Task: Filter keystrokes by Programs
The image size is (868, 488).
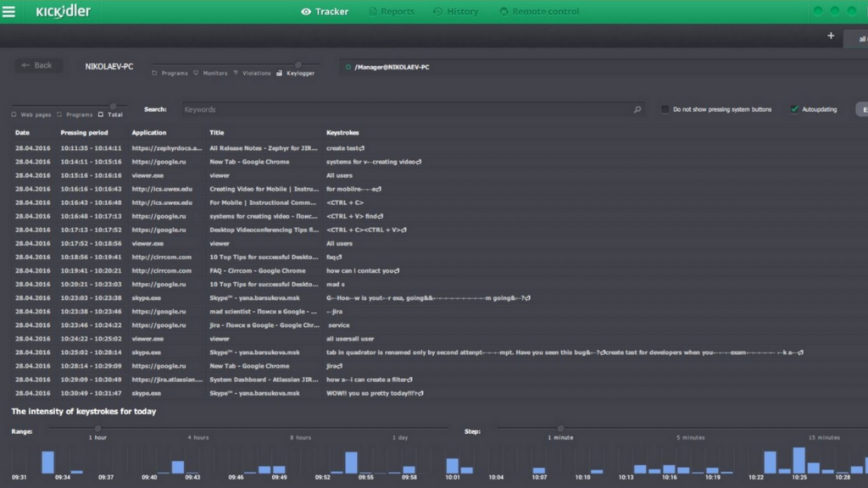Action: (75, 114)
